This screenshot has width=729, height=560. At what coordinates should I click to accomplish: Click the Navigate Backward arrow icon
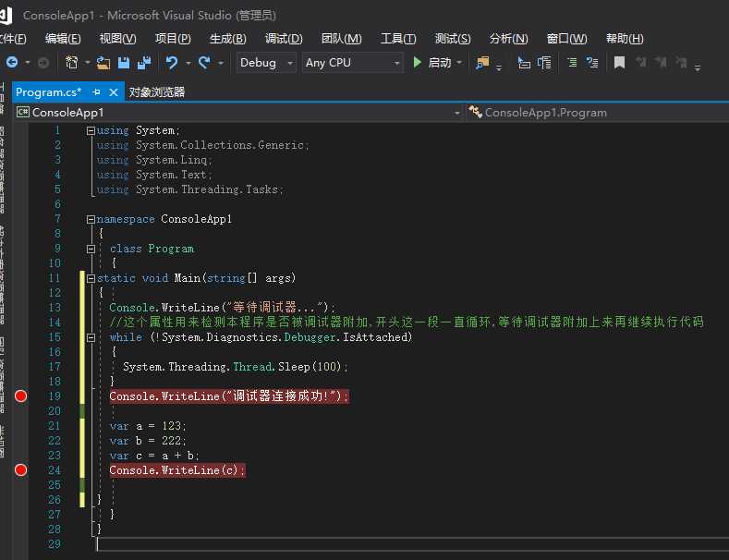point(12,62)
